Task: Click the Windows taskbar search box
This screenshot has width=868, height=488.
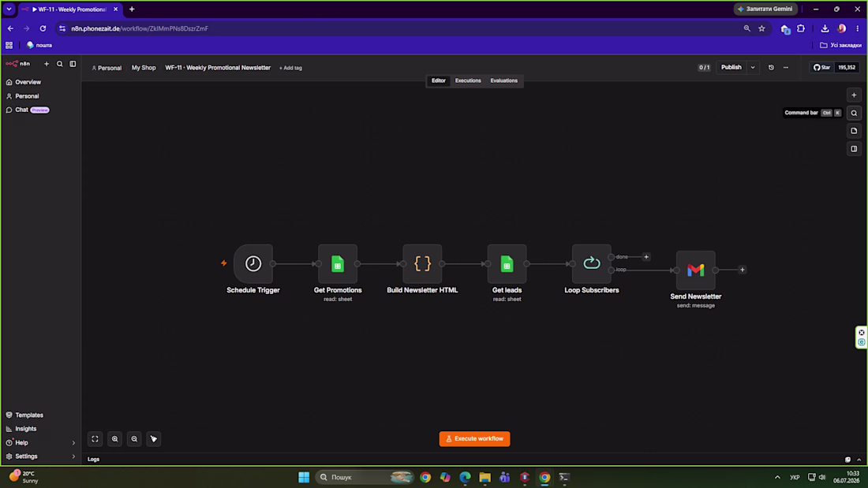Action: [365, 477]
